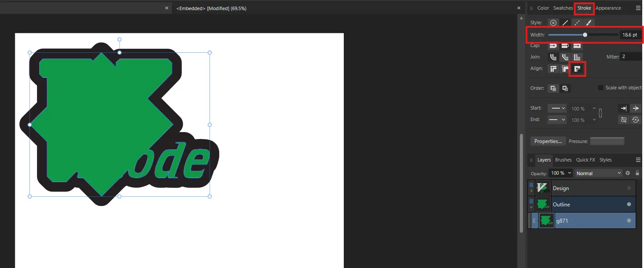Show the Design layer
This screenshot has width=644, height=268.
(629, 188)
